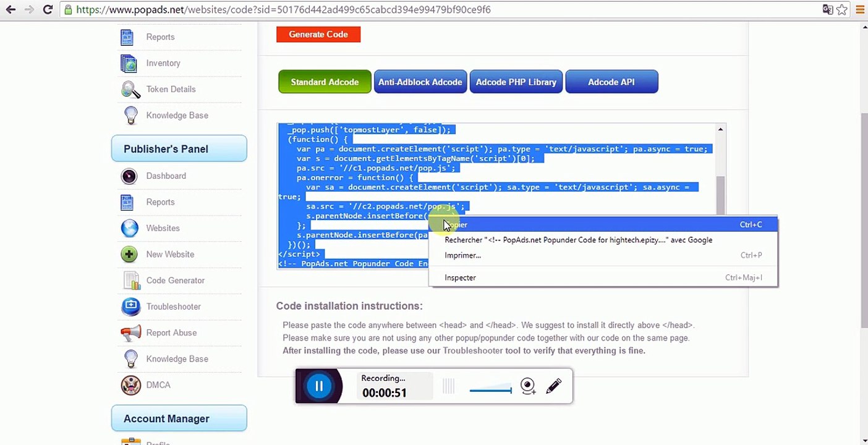Reload the page with the refresh icon
Image resolution: width=868 pixels, height=445 pixels.
48,9
